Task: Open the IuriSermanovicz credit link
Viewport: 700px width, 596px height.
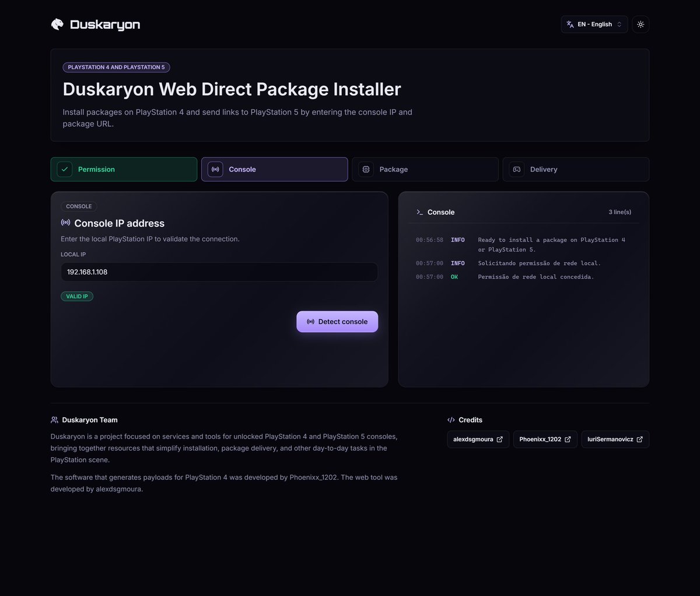Action: [x=615, y=439]
